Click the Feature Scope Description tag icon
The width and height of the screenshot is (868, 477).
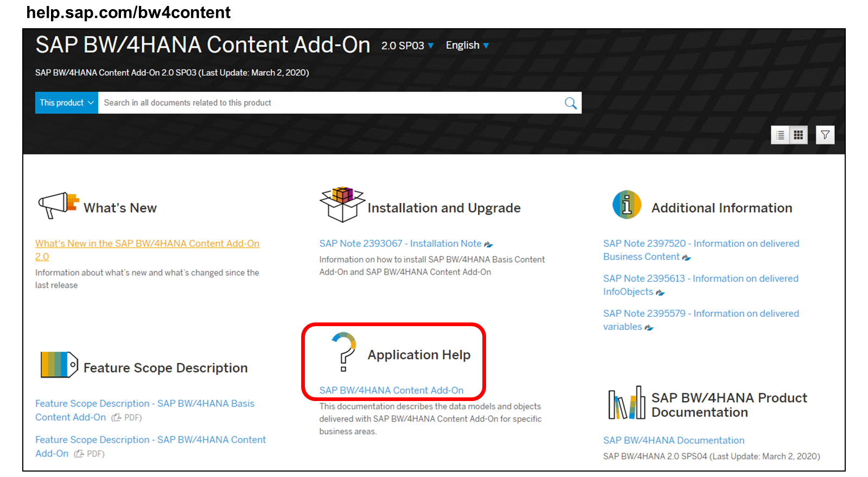[x=59, y=365]
